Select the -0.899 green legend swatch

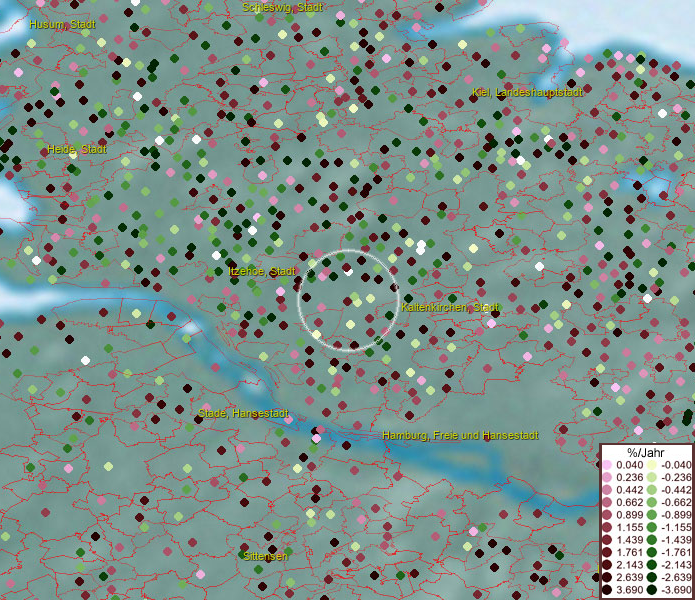coord(652,515)
